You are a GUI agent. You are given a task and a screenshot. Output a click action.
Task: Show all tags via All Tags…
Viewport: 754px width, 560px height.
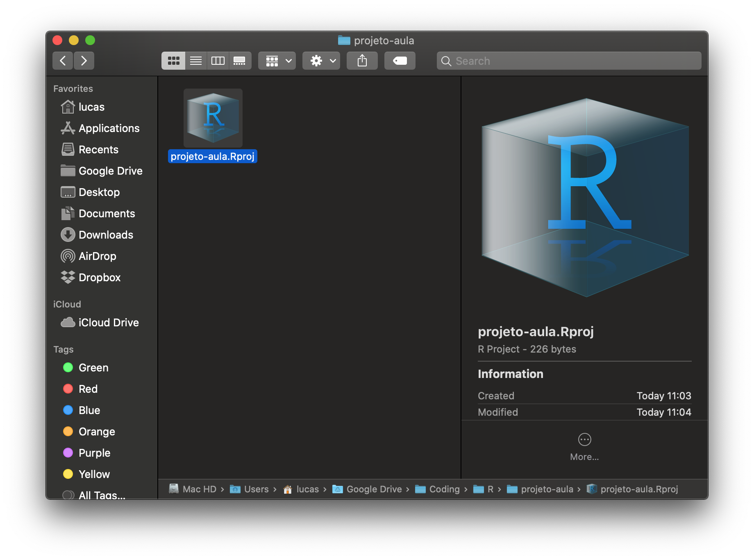(x=102, y=494)
